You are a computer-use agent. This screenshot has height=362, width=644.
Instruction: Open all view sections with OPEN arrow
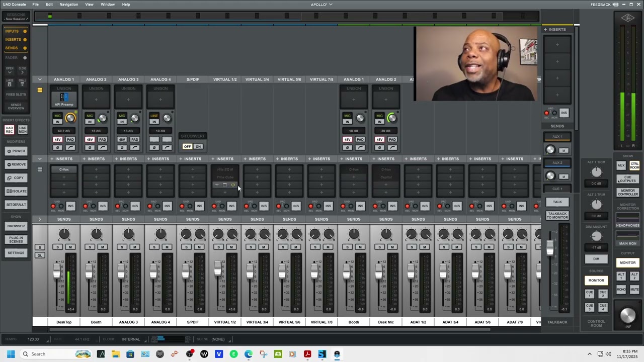[10, 70]
